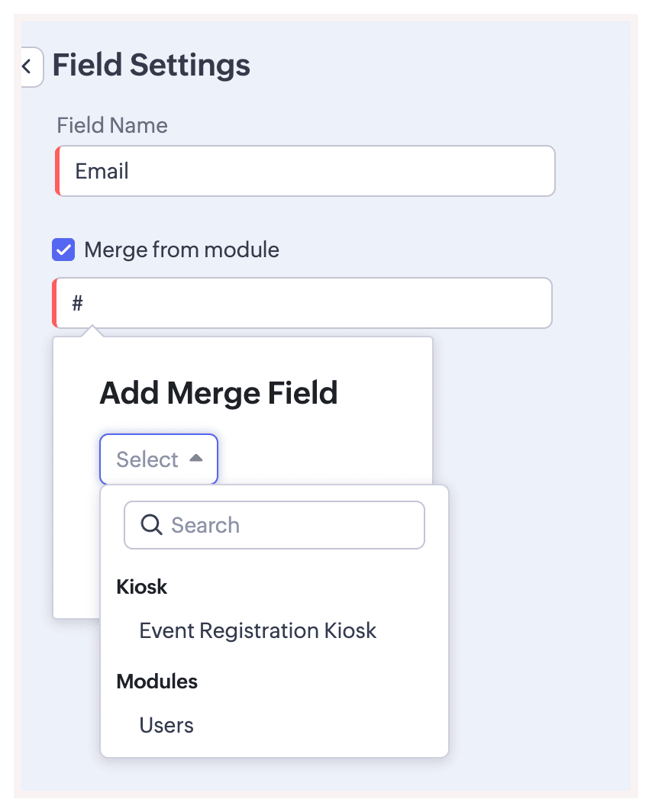
Task: Click the Kiosk group header
Action: coord(142,587)
